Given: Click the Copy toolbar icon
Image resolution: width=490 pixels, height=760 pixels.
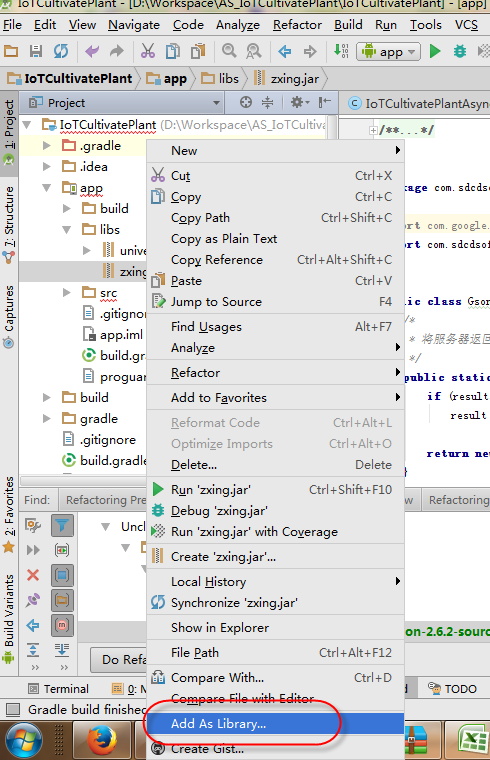Looking at the screenshot, I should (x=173, y=51).
